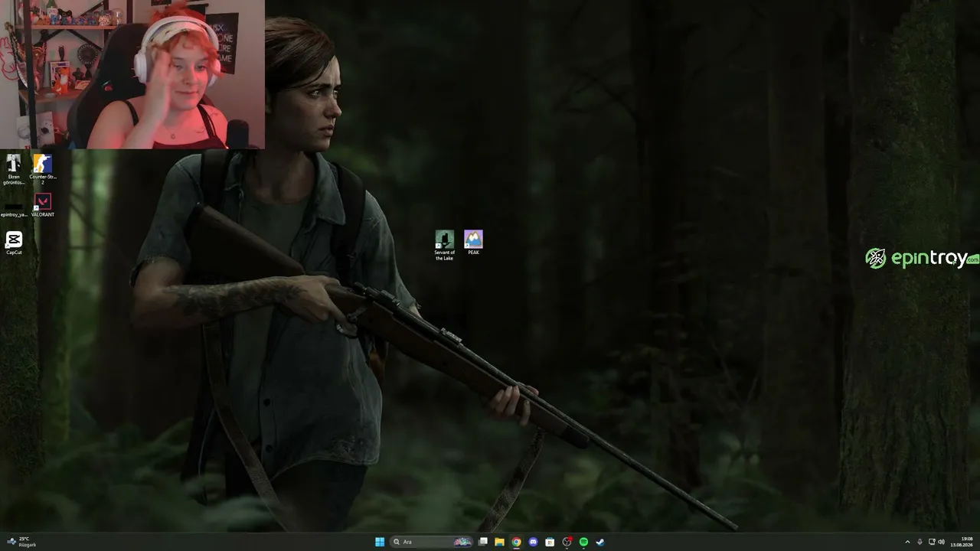Expand the hidden system tray icons
The width and height of the screenshot is (980, 551).
pos(907,542)
